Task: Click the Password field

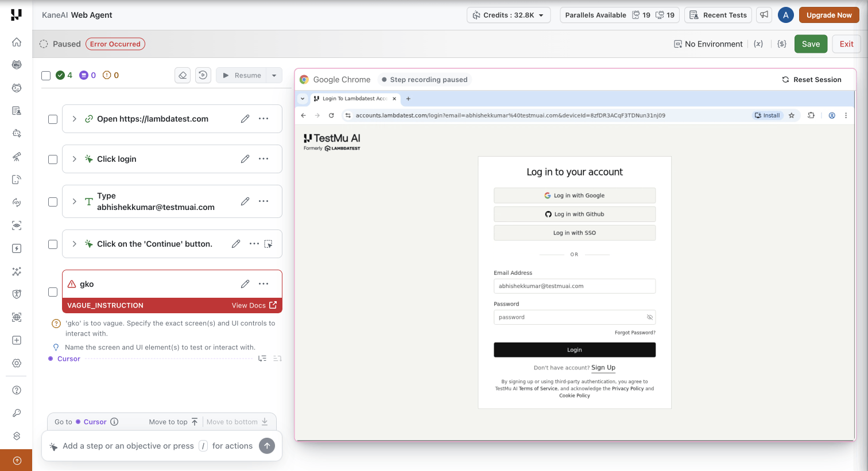Action: click(575, 317)
